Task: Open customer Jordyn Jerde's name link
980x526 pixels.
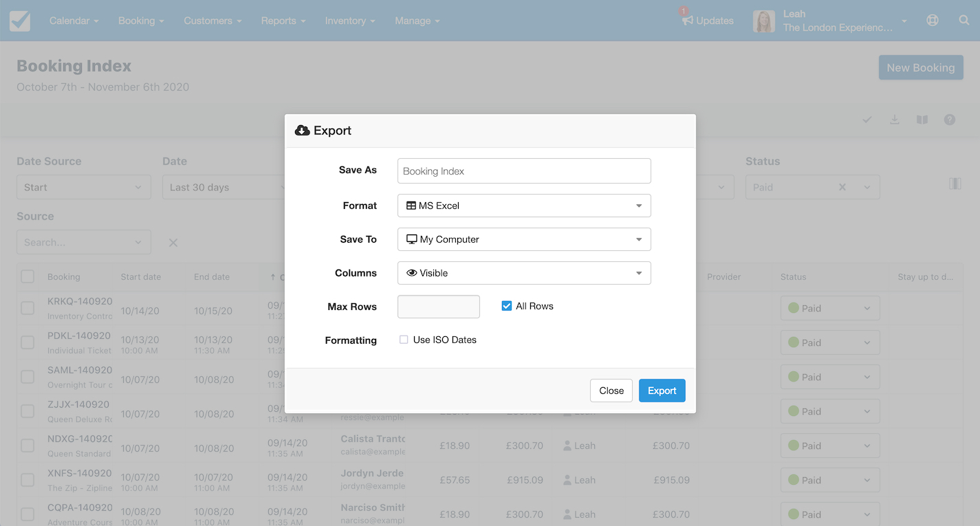Action: (372, 473)
